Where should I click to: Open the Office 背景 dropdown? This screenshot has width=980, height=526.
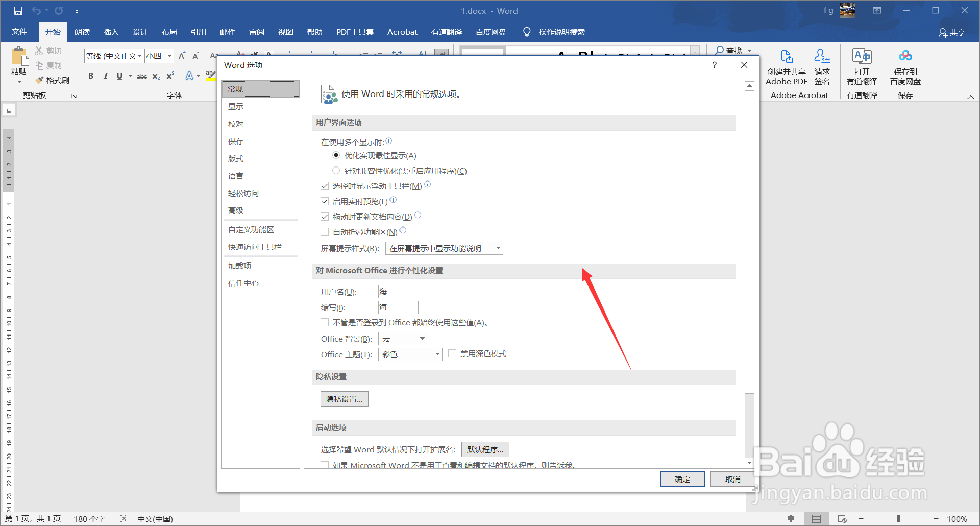[x=402, y=339]
